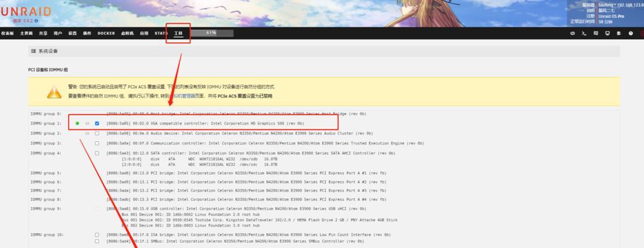644x248 pixels.
Task: Open the 应用 apps tab
Action: (144, 33)
